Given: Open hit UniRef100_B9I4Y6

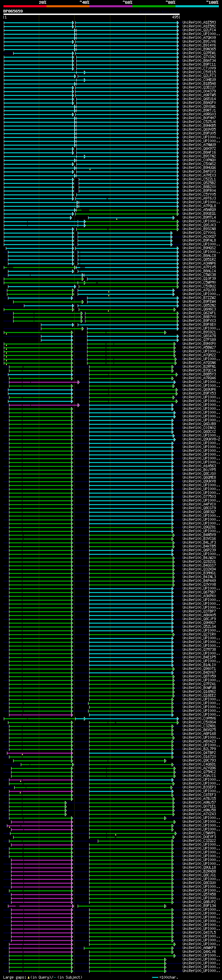Looking at the screenshot, I should 199,45.
